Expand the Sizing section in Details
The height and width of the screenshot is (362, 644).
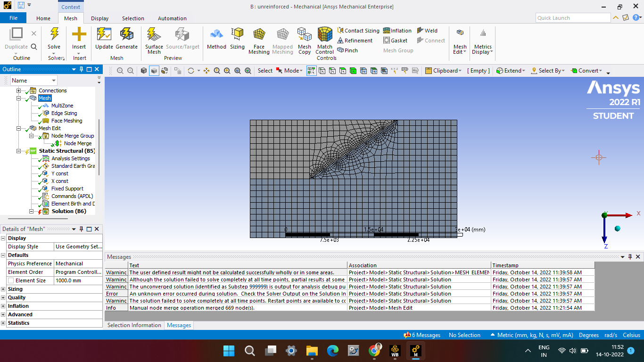[x=3, y=289]
